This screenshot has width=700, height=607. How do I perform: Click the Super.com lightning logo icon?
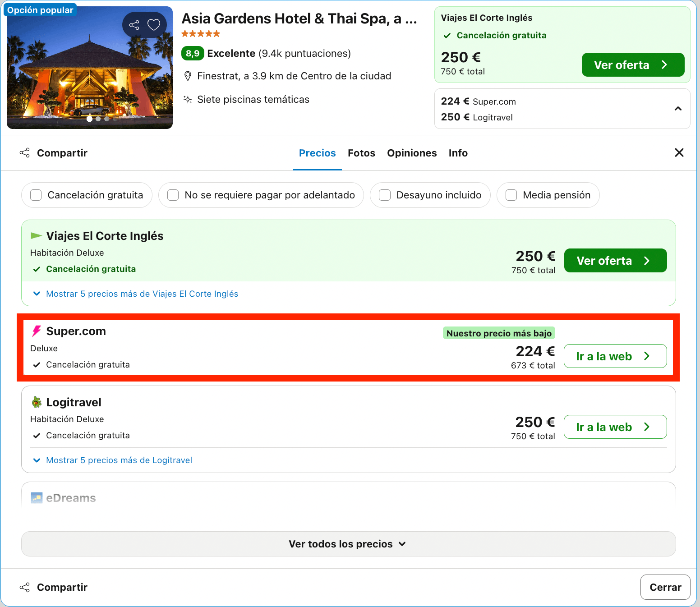click(x=37, y=331)
